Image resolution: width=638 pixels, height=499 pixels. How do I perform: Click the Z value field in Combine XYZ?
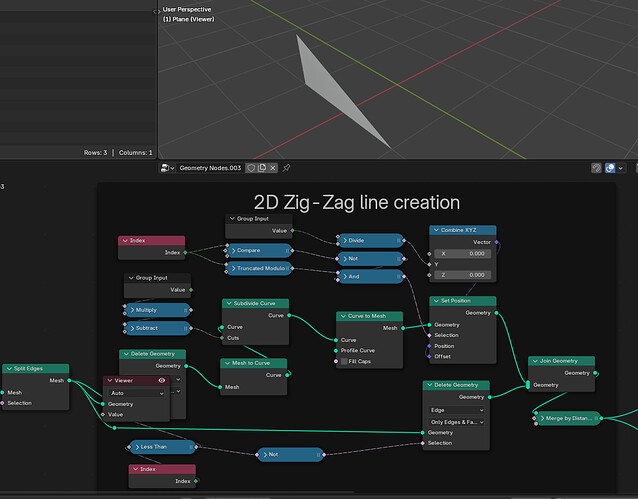463,275
